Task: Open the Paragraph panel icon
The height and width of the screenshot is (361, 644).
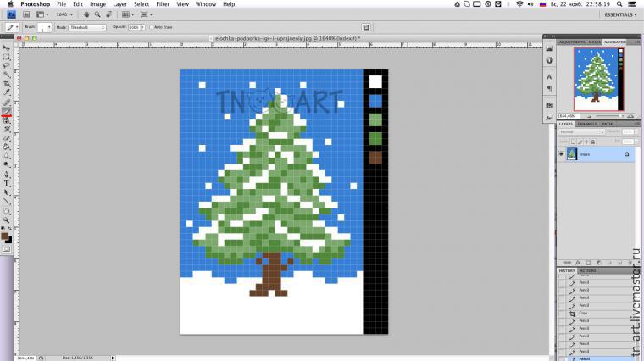Action: click(550, 88)
